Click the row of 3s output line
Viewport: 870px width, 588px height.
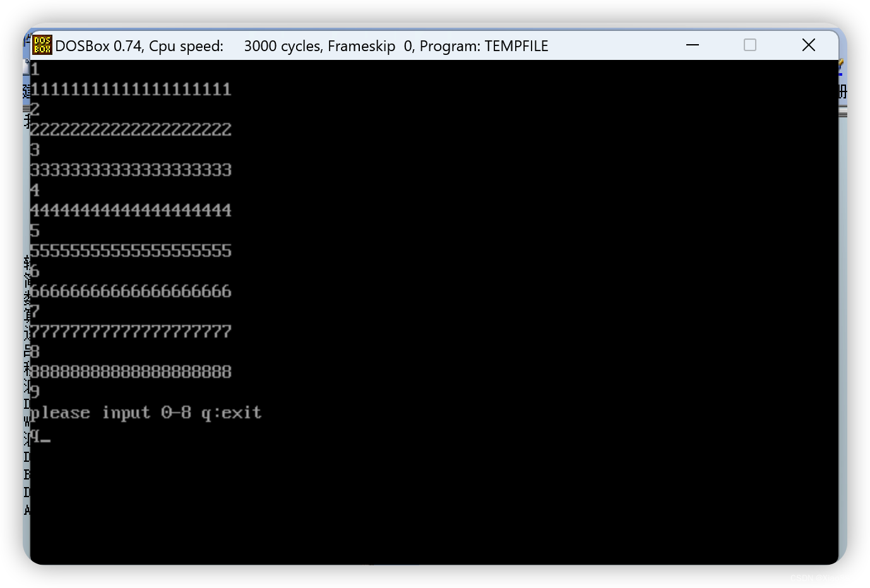click(131, 170)
